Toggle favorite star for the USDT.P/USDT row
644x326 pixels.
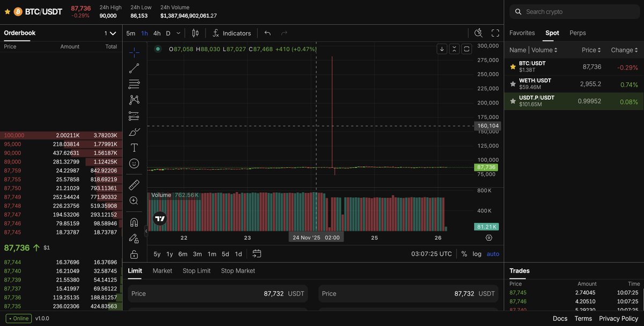click(x=513, y=101)
